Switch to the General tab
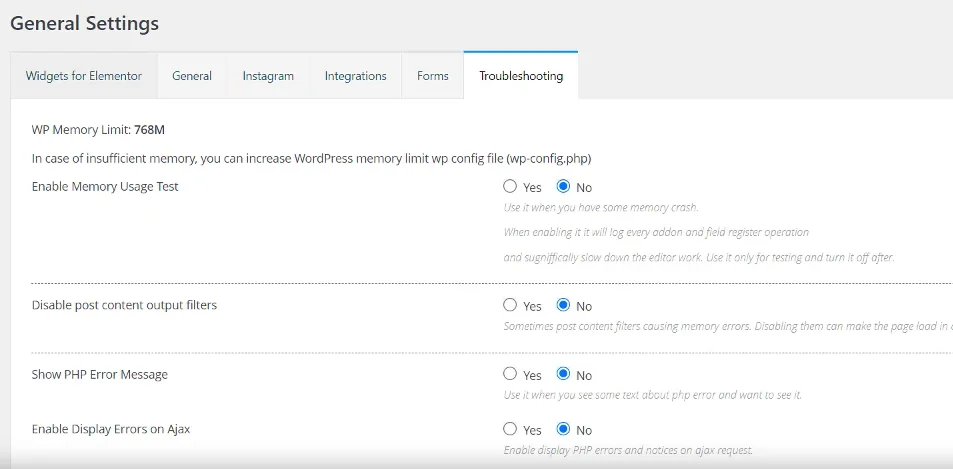Image resolution: width=953 pixels, height=469 pixels. 192,76
